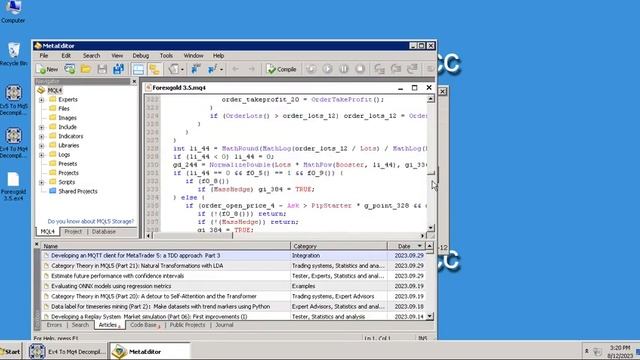
Task: Click the trading terminal toolbar icon
Action: 173,69
